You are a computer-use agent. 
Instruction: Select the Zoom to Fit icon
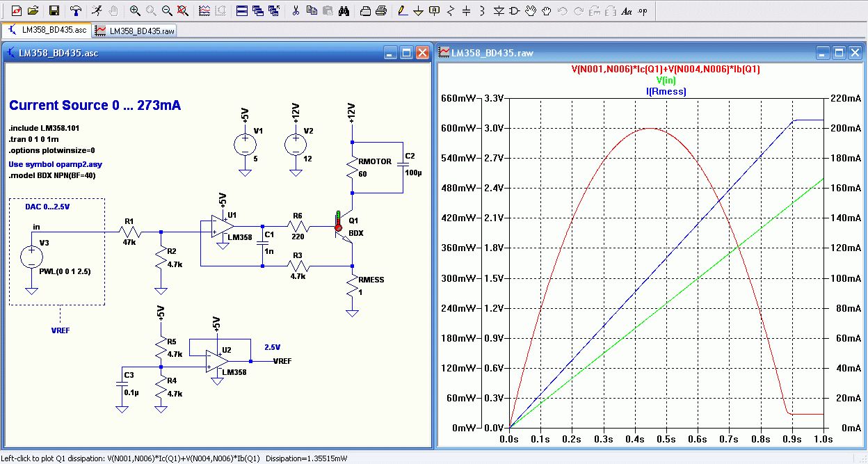click(x=182, y=10)
